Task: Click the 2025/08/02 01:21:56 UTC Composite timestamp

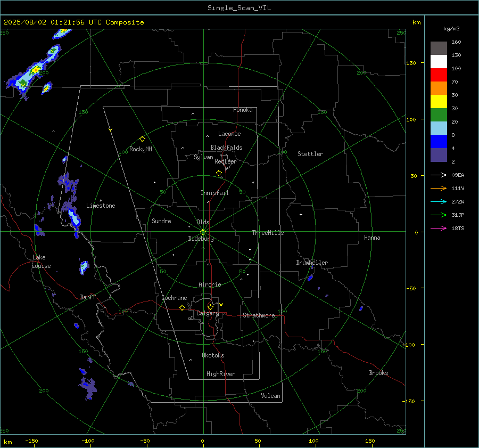Action: coord(73,22)
